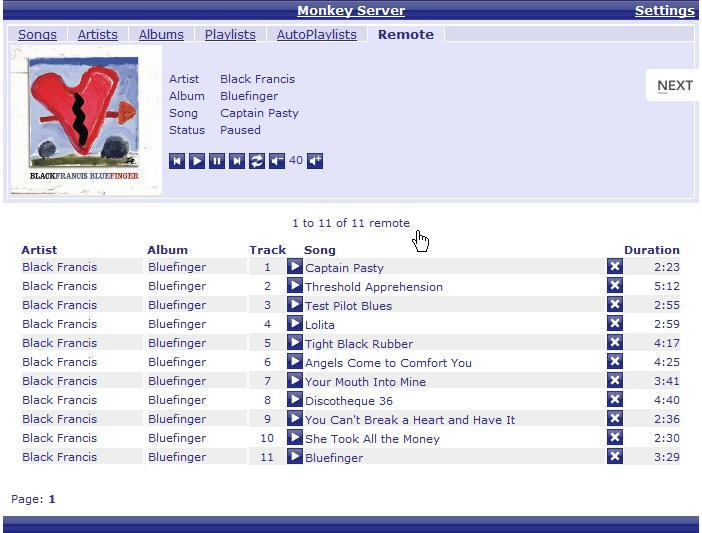Play the Discotheque 36 track
The width and height of the screenshot is (702, 533).
[295, 400]
